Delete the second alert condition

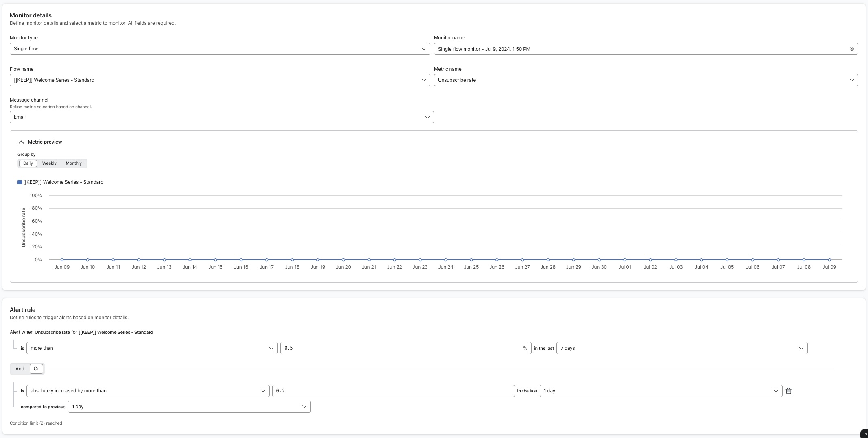tap(789, 390)
